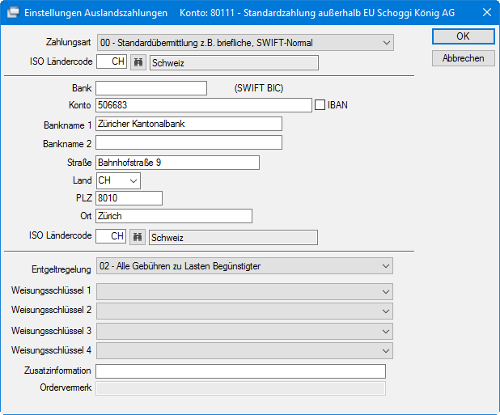Open the Weisungsschlüssel 3 dropdown
The height and width of the screenshot is (415, 500).
[244, 331]
